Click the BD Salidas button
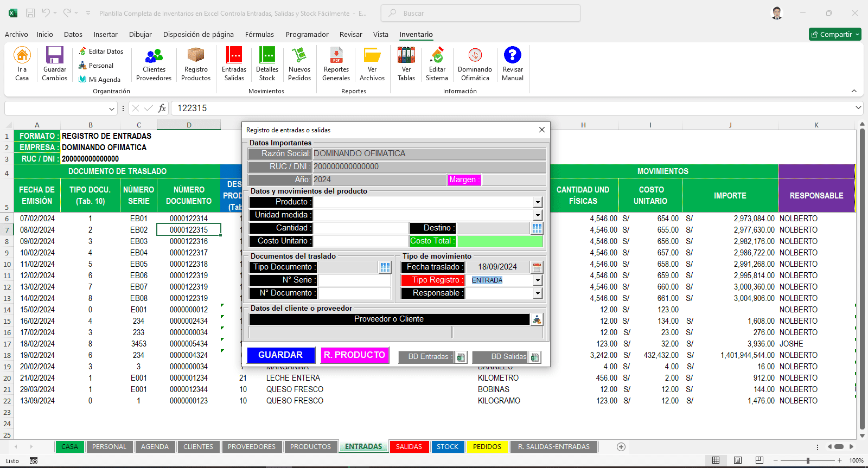 pos(500,357)
